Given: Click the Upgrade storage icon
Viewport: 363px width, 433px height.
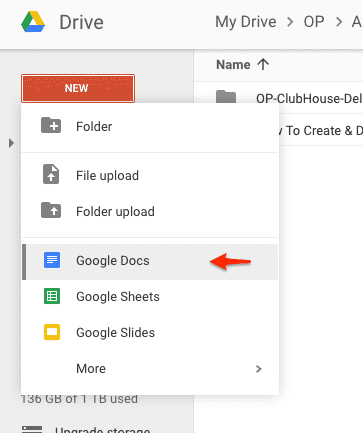Looking at the screenshot, I should (x=32, y=429).
